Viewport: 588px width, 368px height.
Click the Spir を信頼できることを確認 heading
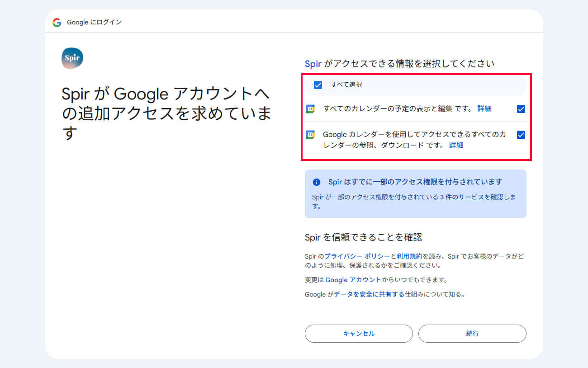click(363, 237)
